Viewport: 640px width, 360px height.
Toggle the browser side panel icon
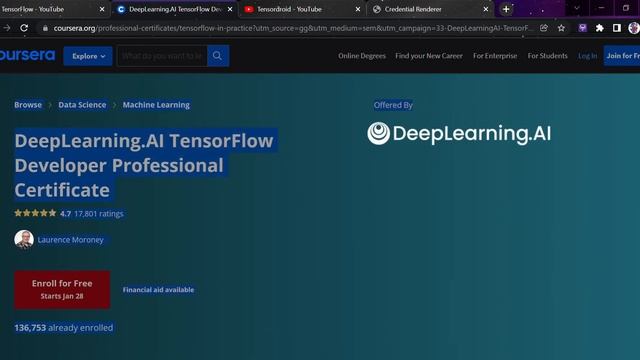617,28
